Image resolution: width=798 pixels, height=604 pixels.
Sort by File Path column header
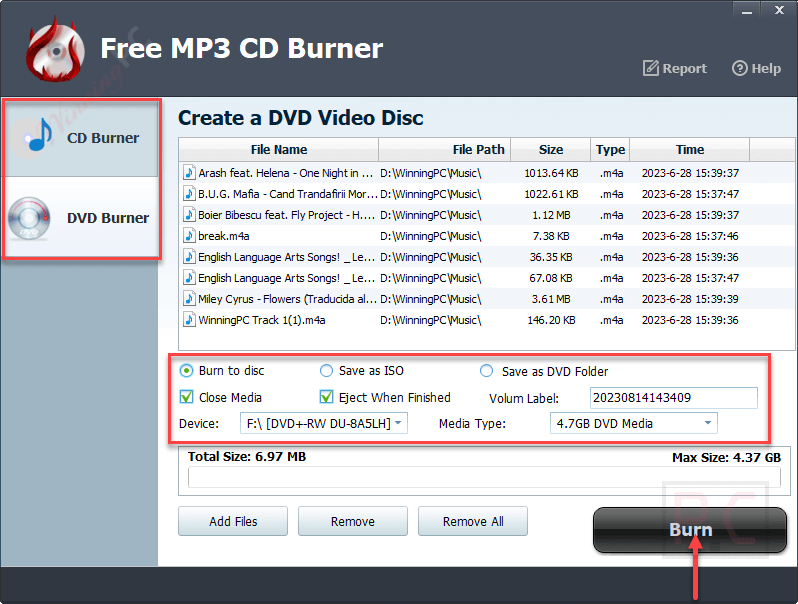pyautogui.click(x=445, y=150)
